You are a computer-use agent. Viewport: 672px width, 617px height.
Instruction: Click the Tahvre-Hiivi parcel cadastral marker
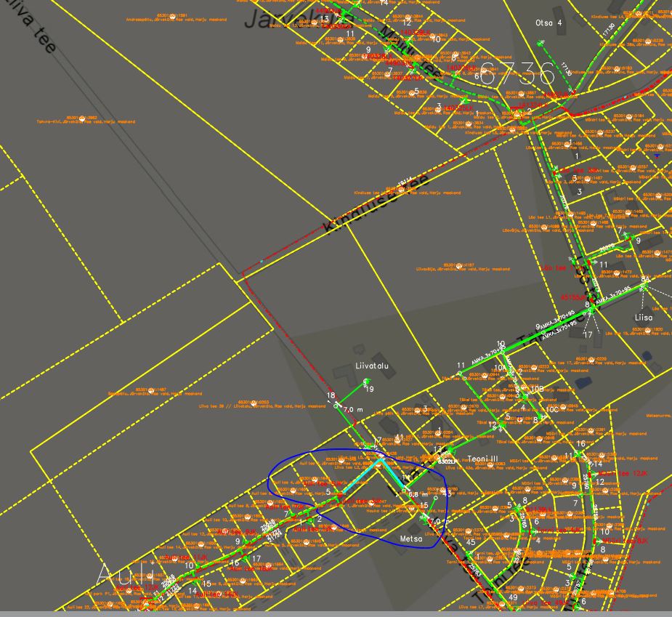[82, 117]
